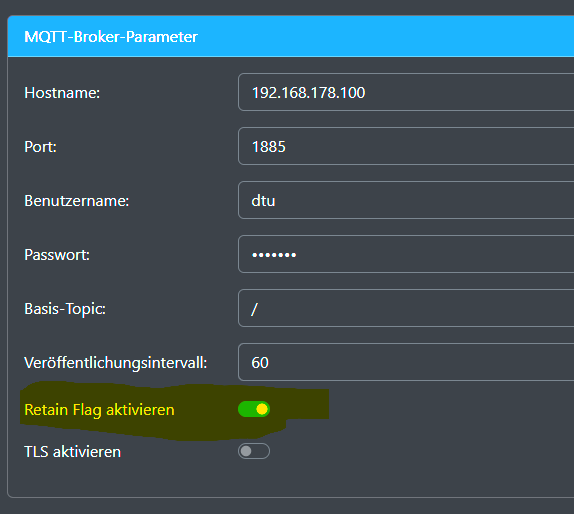Viewport: 574px width, 514px height.
Task: Click the Hostname label
Action: point(62,93)
